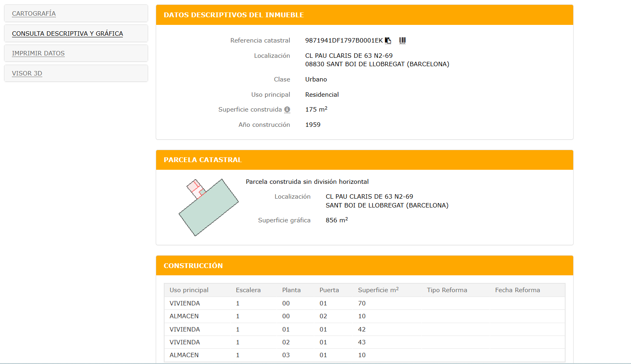
Task: Select the VIVIENDA row on planta 00
Action: (185, 303)
